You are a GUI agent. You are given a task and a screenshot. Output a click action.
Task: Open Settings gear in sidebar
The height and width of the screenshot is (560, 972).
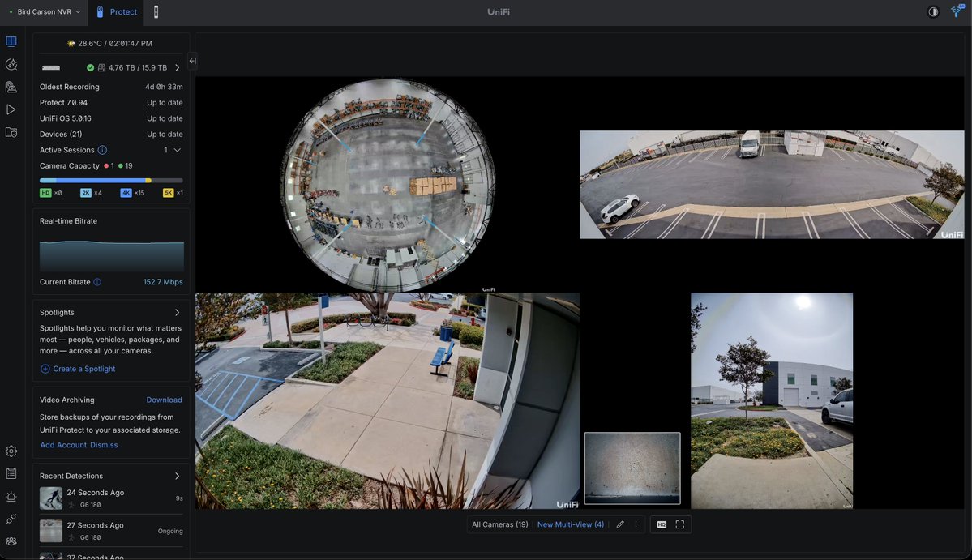(x=11, y=451)
